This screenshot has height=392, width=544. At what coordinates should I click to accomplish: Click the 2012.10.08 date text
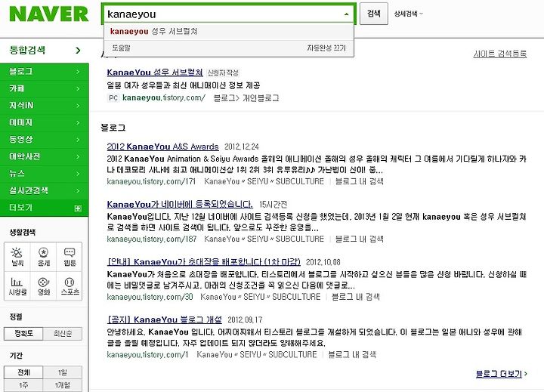[x=323, y=262]
